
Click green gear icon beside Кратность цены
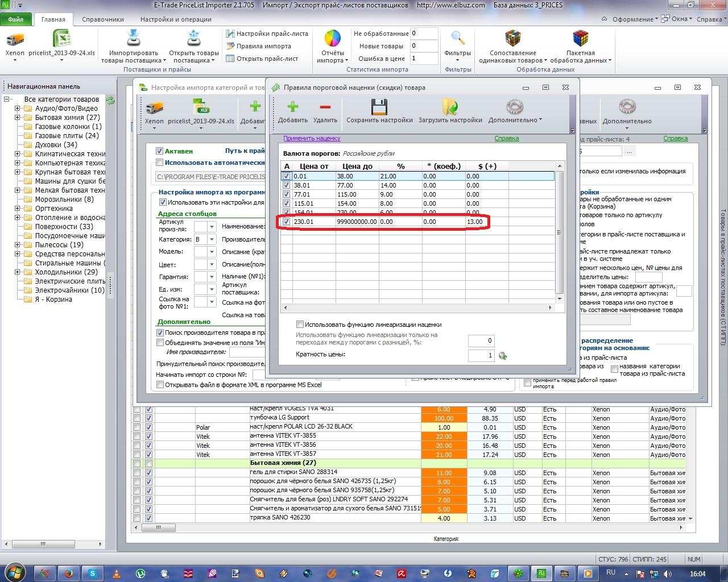(503, 356)
